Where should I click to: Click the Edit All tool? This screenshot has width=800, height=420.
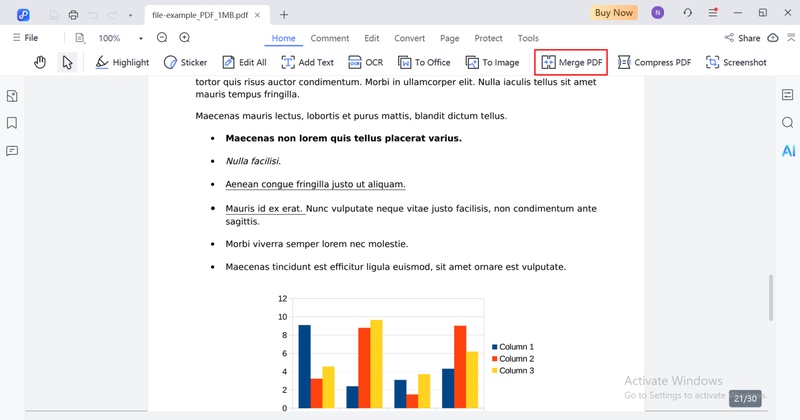[244, 62]
